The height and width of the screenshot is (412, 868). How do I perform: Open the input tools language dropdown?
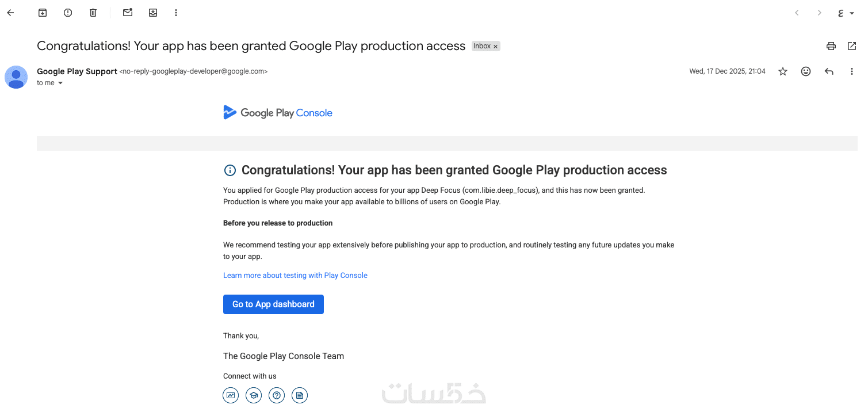(x=852, y=13)
